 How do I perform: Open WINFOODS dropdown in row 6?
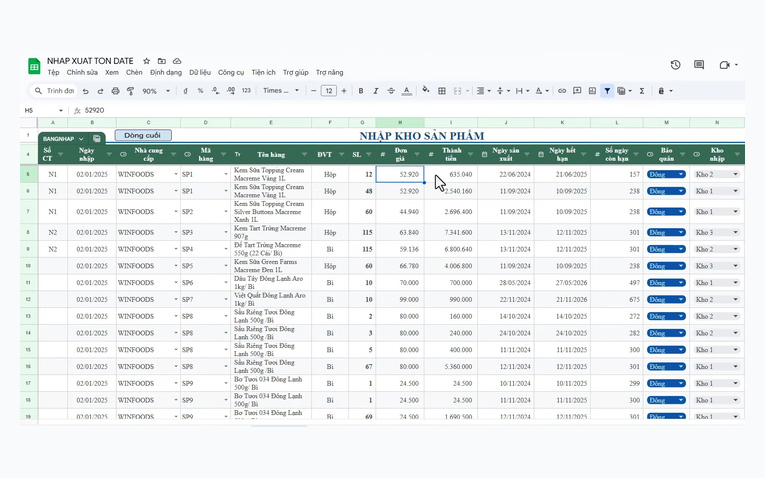tap(176, 191)
